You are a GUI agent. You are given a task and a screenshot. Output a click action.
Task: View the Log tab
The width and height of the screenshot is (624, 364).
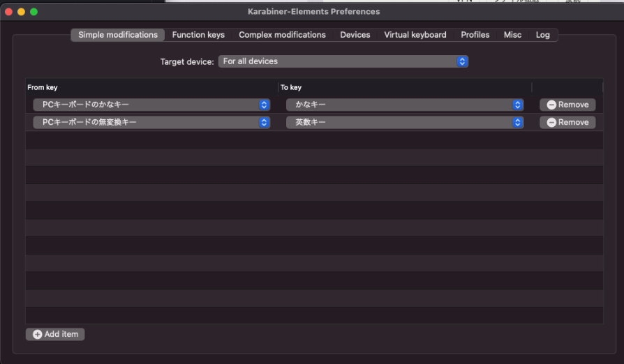click(x=543, y=35)
